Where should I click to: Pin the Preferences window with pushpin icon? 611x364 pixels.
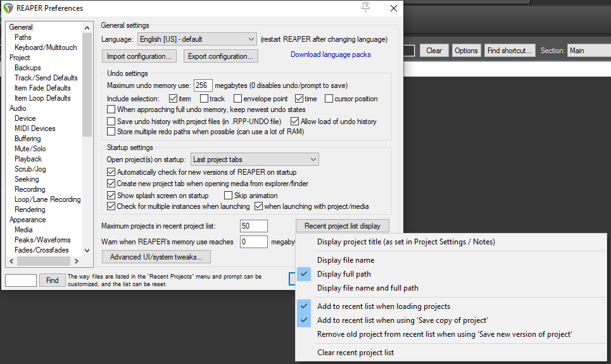coord(365,8)
